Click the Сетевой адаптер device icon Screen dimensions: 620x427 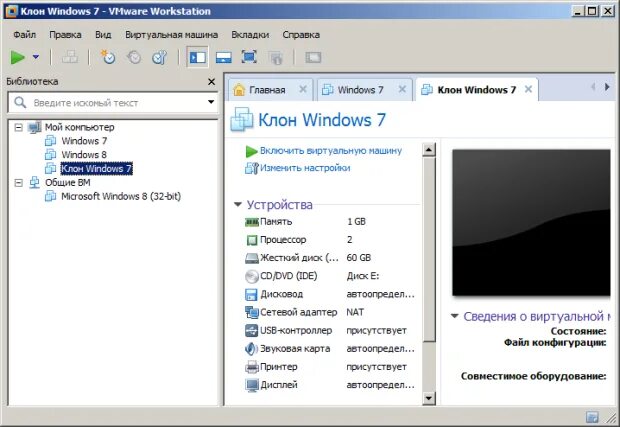point(251,312)
